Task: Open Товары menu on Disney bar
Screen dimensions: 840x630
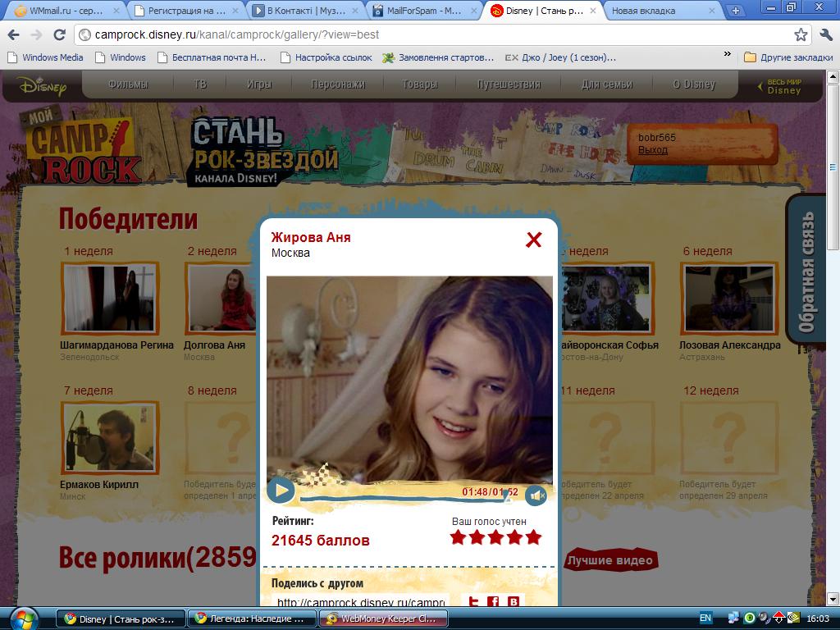Action: [419, 84]
